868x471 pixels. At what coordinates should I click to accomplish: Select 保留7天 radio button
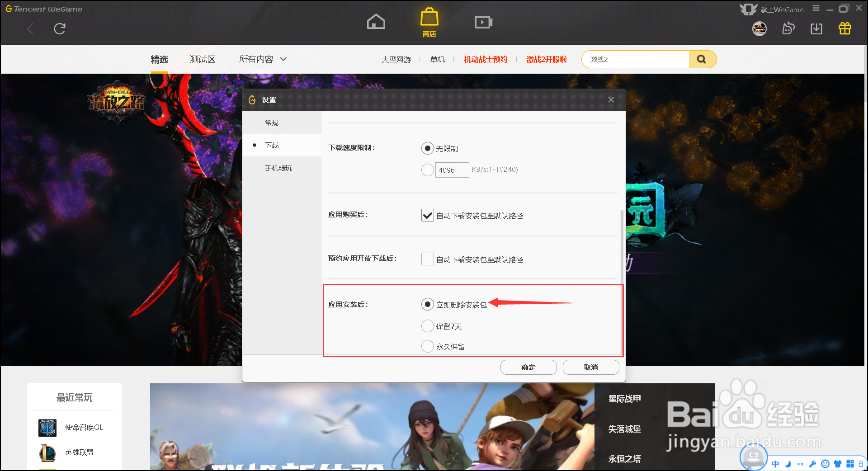pyautogui.click(x=427, y=326)
